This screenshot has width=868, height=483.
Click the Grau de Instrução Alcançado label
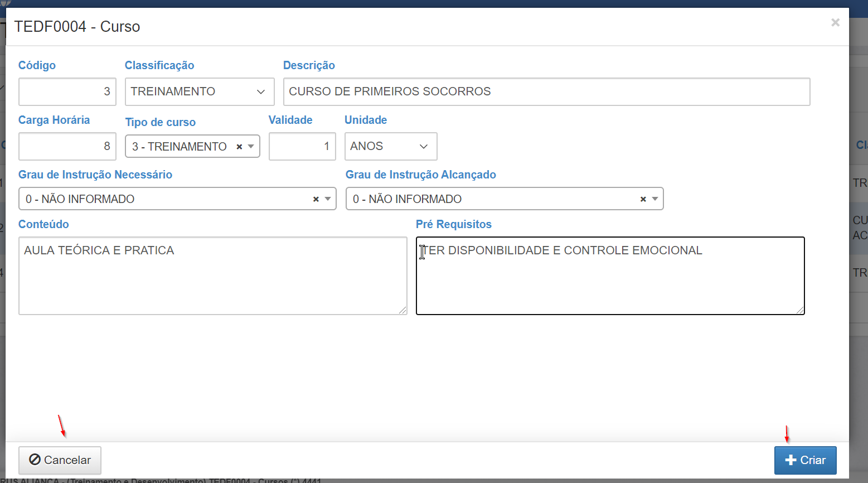pos(421,175)
